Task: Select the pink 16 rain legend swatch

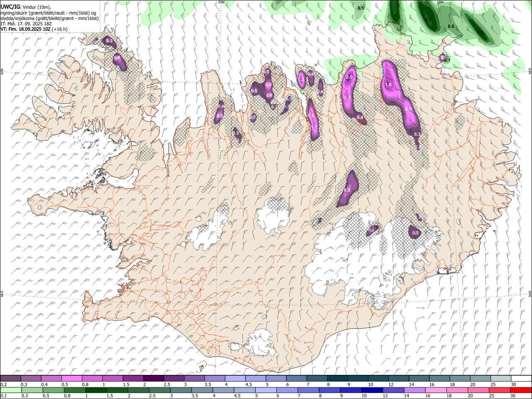Action: pyautogui.click(x=436, y=390)
